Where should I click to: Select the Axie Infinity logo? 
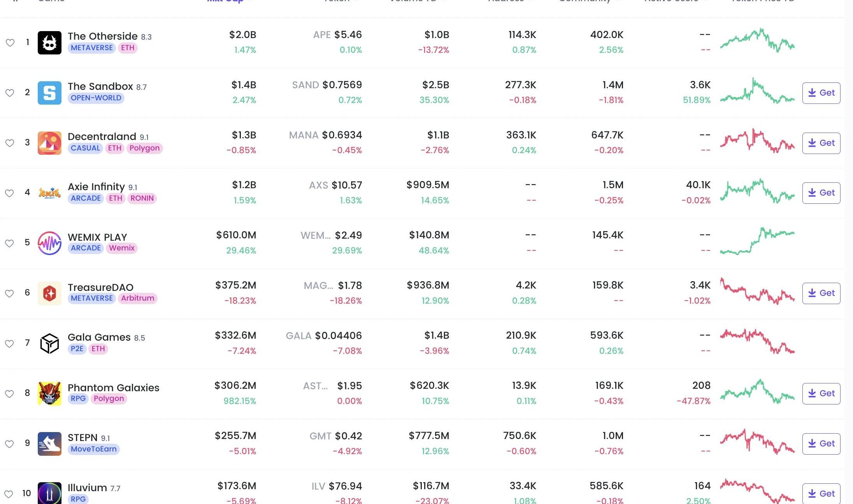click(x=49, y=193)
